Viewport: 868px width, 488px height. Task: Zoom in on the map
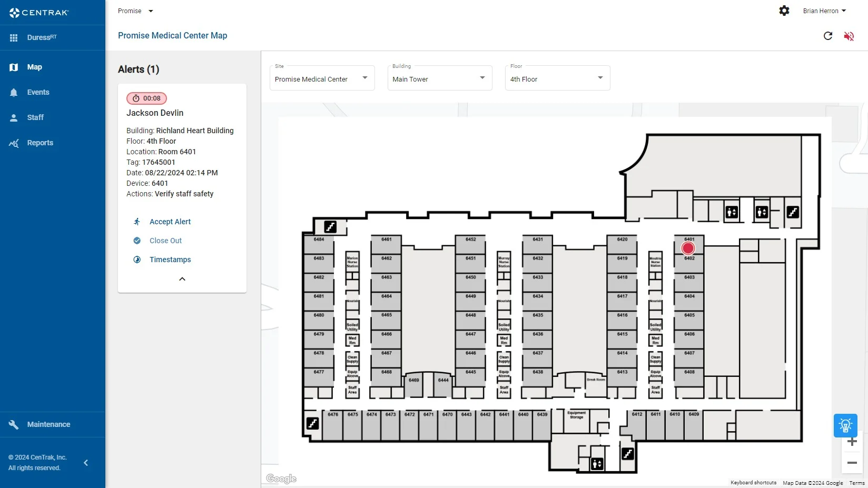click(852, 442)
